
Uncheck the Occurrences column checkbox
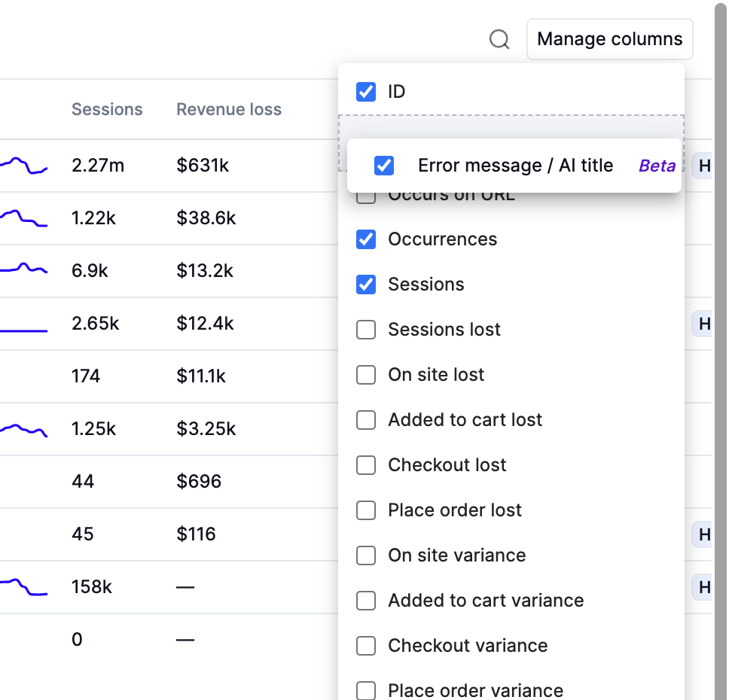[366, 239]
